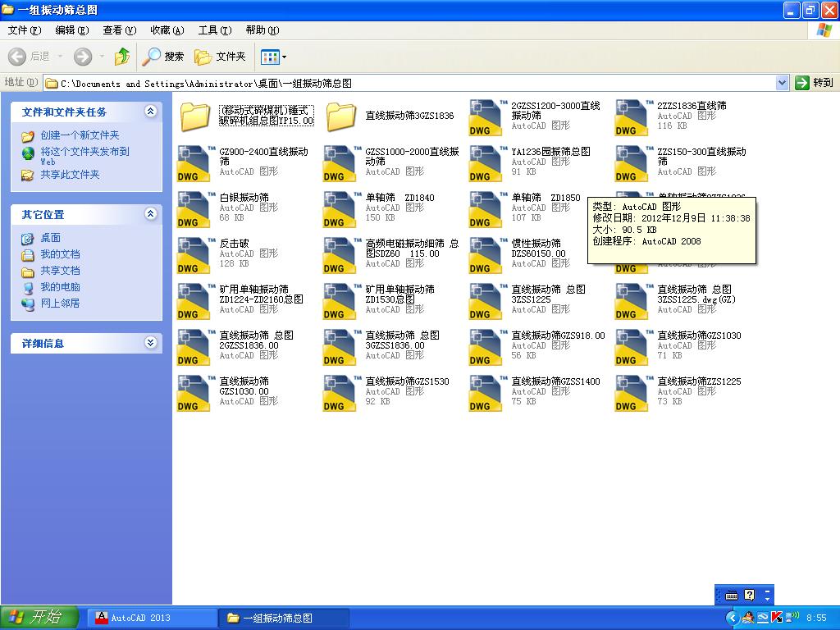Select the 直线振动筛 总图 3GZSS1836.00 icon
Image resolution: width=840 pixels, height=630 pixels.
(x=340, y=347)
